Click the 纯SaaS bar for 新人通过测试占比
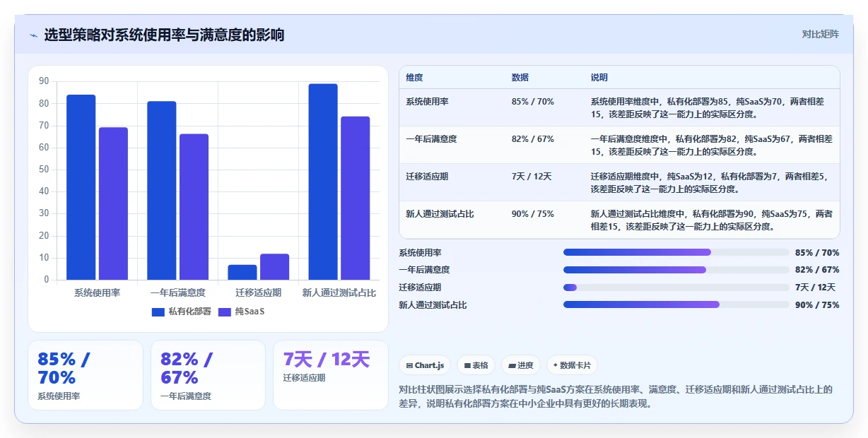 point(355,198)
